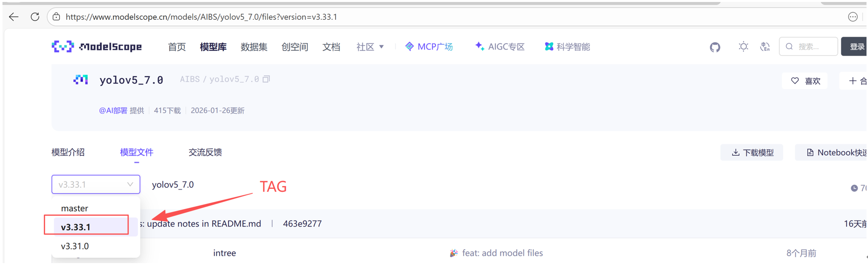Focus the 搜索 search input field
The image size is (868, 273).
click(x=809, y=46)
